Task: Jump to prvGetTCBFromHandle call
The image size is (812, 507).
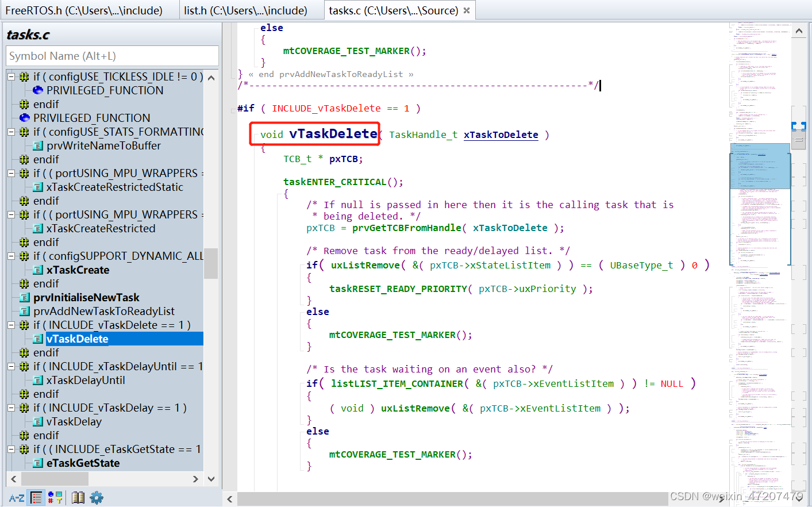Action: [x=407, y=228]
